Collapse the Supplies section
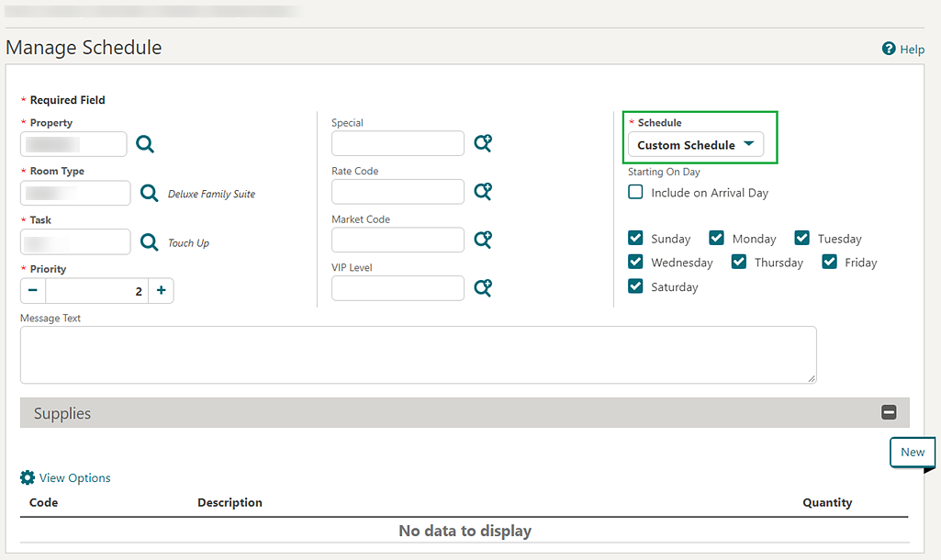 tap(889, 412)
